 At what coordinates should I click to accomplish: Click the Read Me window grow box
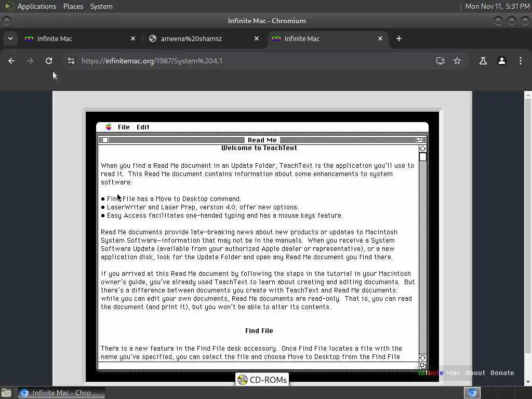[422, 366]
